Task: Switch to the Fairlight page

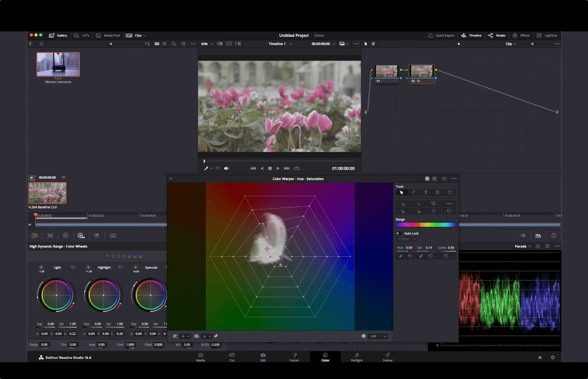Action: tap(357, 357)
